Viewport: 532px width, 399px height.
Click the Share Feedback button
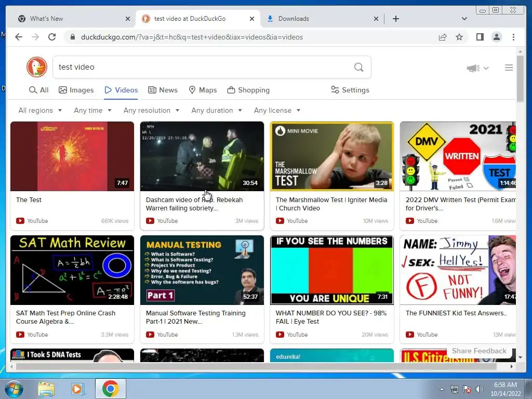479,351
